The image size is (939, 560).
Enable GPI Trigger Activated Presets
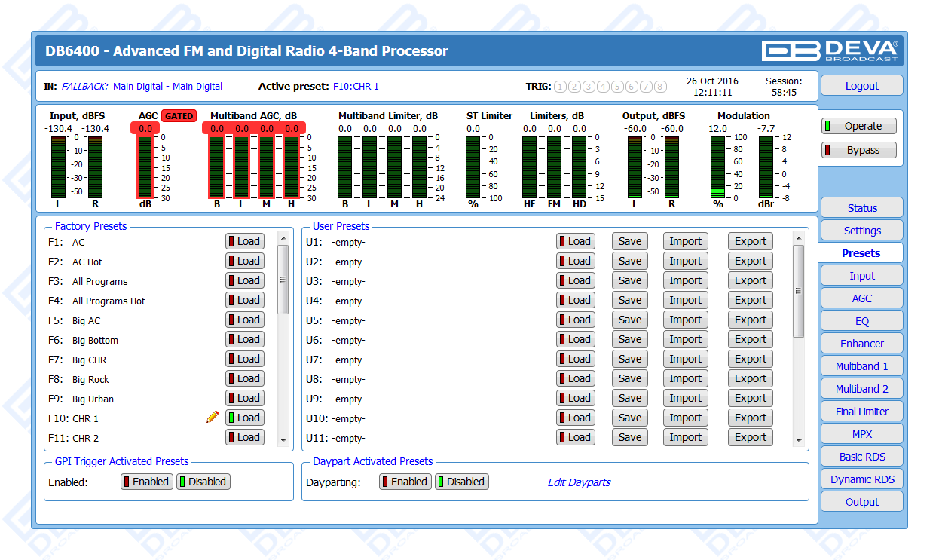[x=145, y=482]
